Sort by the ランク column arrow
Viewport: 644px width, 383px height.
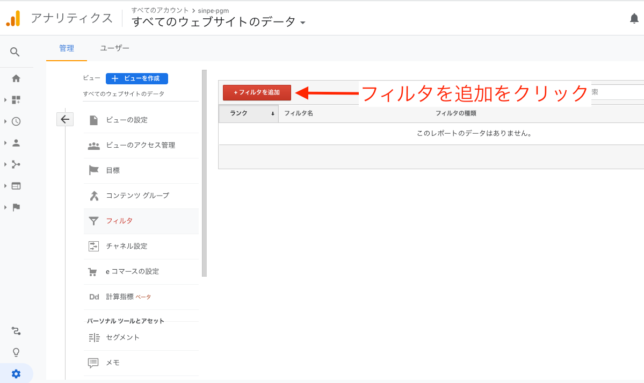[x=273, y=114]
